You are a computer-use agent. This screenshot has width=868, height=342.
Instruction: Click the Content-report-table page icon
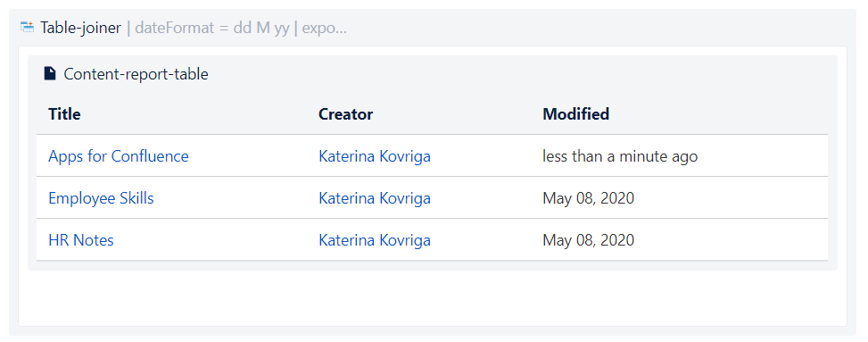pos(50,73)
